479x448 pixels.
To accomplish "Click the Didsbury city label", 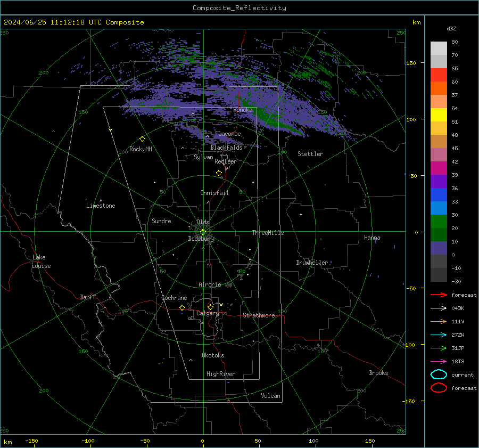I will click(x=201, y=239).
